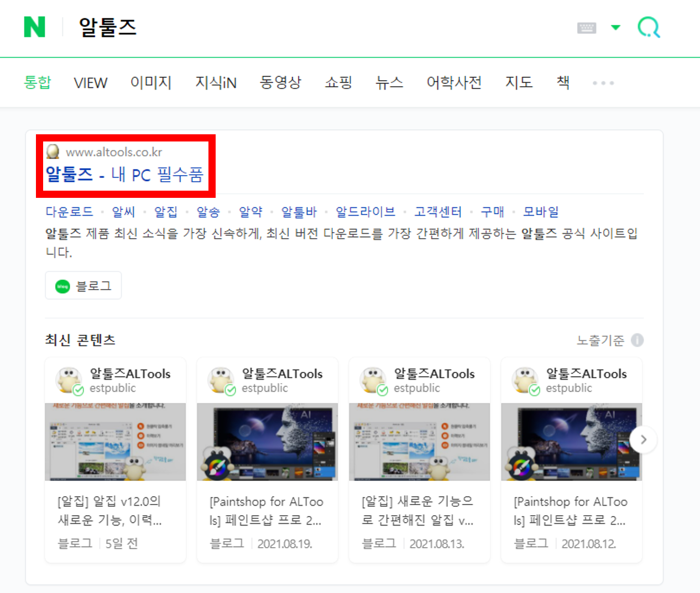The height and width of the screenshot is (593, 700).
Task: Open the Paintshop post dated 2021.08.12.
Action: (571, 511)
